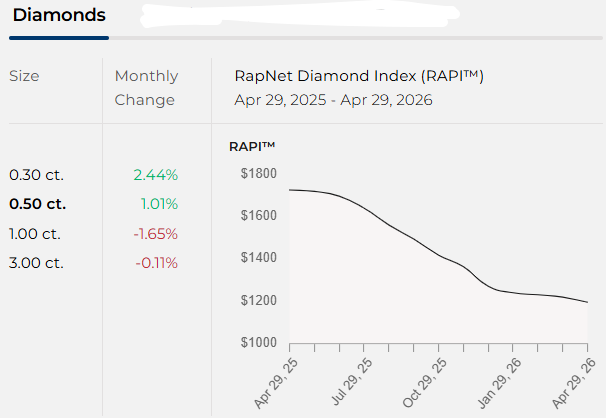The height and width of the screenshot is (418, 606).
Task: Select the 0.50 ct. size row
Action: tap(38, 204)
